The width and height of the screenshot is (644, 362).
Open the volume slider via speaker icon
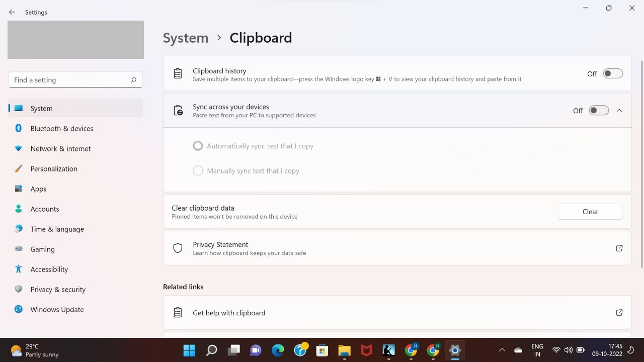click(569, 350)
